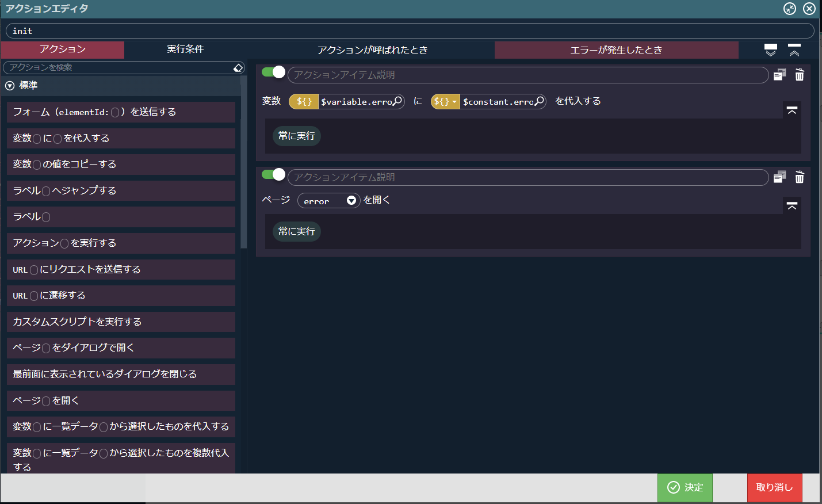This screenshot has height=504, width=822.
Task: Click 常に実行 in the first action item
Action: click(297, 136)
